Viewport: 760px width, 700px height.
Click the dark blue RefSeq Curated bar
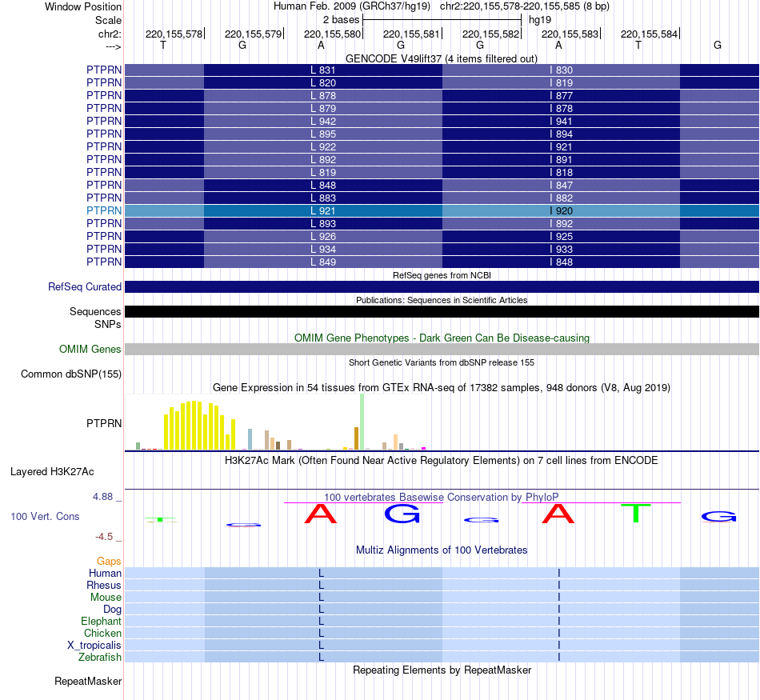tap(442, 286)
